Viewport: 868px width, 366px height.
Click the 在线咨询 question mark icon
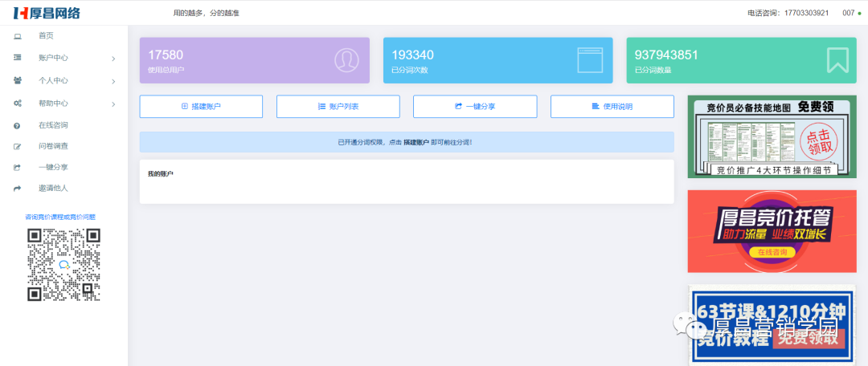tap(17, 125)
